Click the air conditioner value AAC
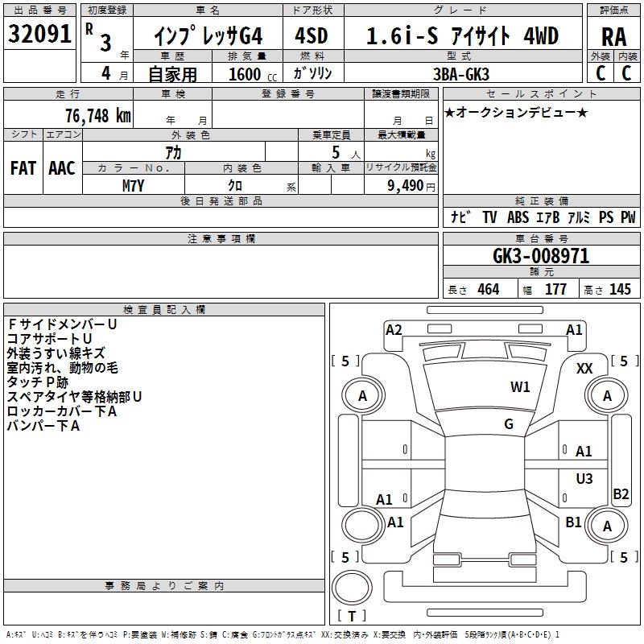This screenshot has width=644, height=644. tap(62, 168)
